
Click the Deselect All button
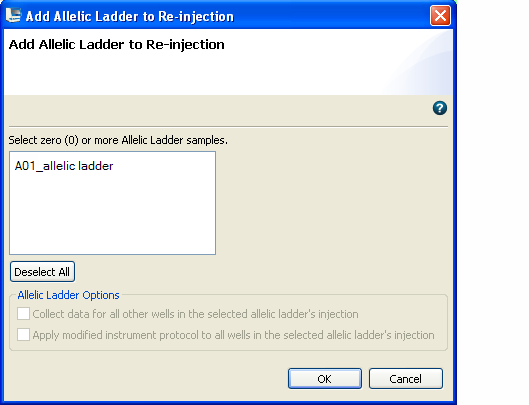click(x=42, y=272)
